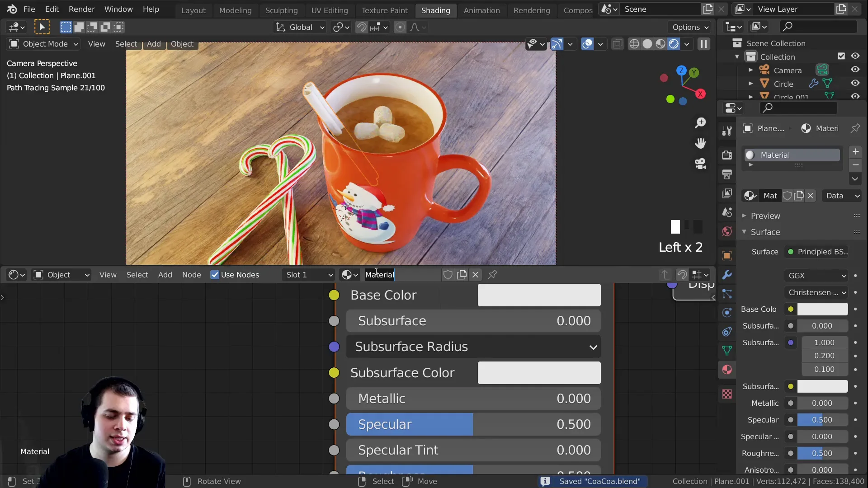Open the File menu
Screen dimensions: 868x488
[x=29, y=9]
